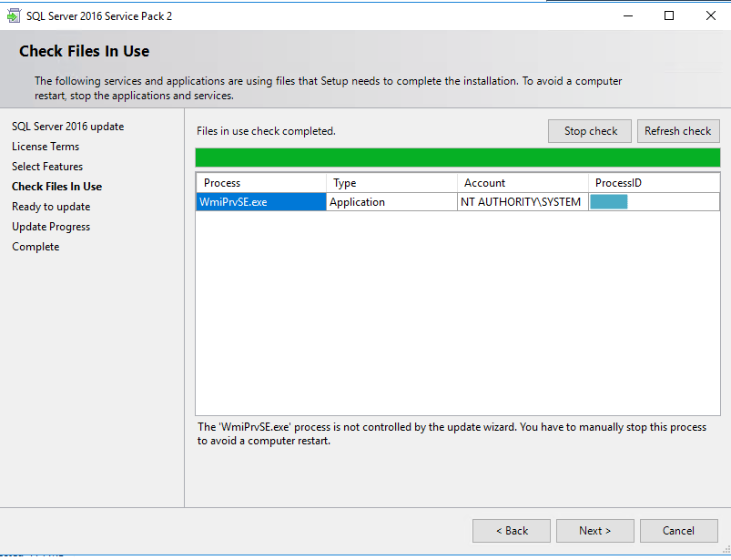Click the NT AUTHORITY\SYSTEM account cell
This screenshot has width=731, height=560.
tap(523, 202)
